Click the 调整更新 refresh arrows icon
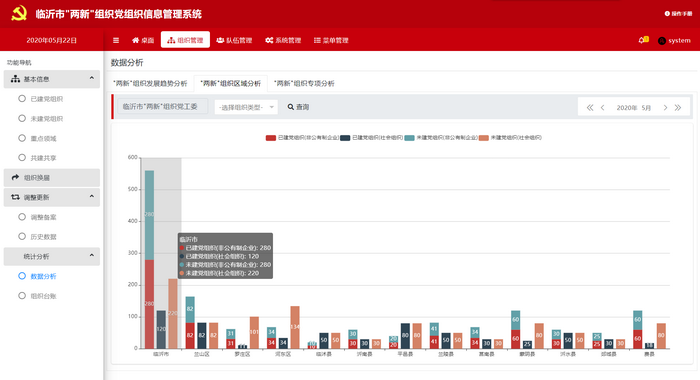Screen dimensions: 700x380 click(15, 196)
